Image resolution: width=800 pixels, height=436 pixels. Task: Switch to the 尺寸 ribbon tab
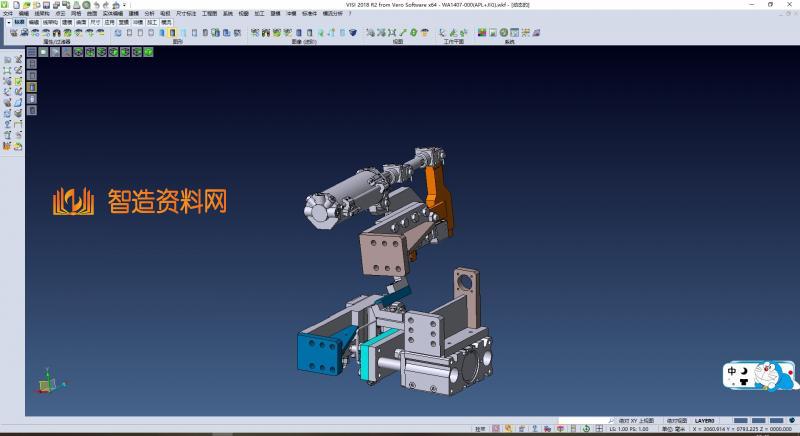point(95,21)
